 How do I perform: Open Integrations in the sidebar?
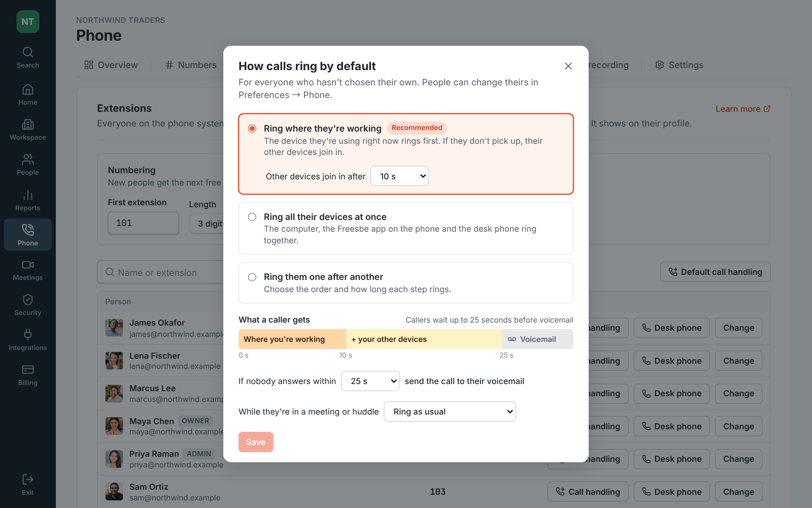(x=28, y=340)
